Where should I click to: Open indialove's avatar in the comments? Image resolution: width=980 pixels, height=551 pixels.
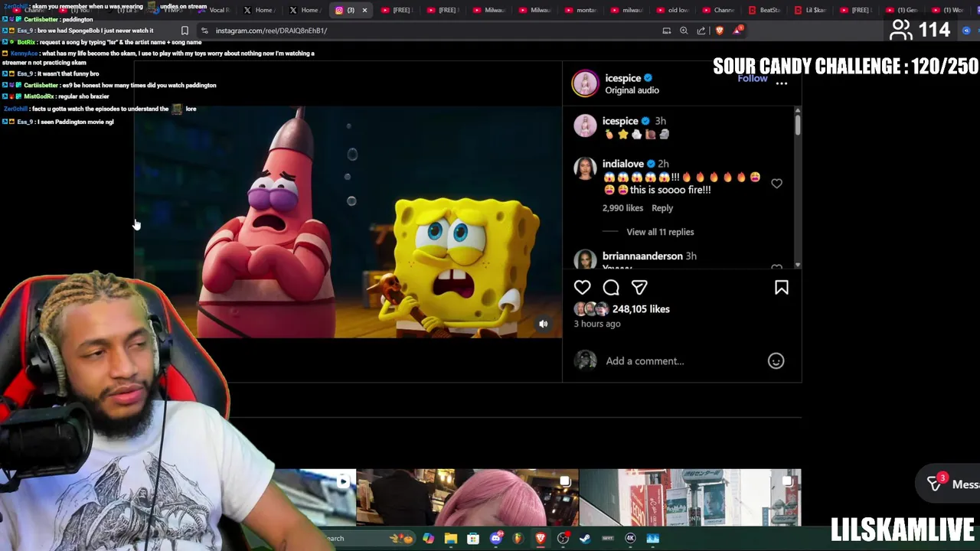tap(585, 168)
